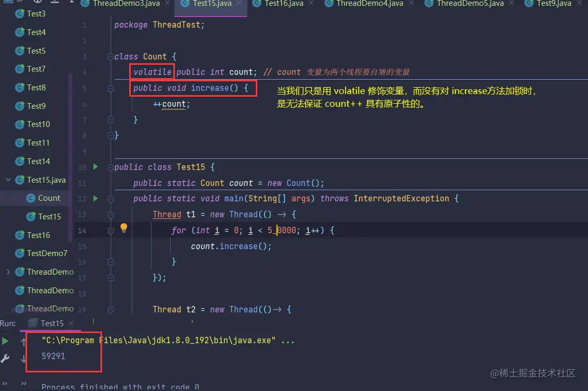Open the ThreadDemo4.java editor tab
The width and height of the screenshot is (588, 391).
[x=369, y=4]
